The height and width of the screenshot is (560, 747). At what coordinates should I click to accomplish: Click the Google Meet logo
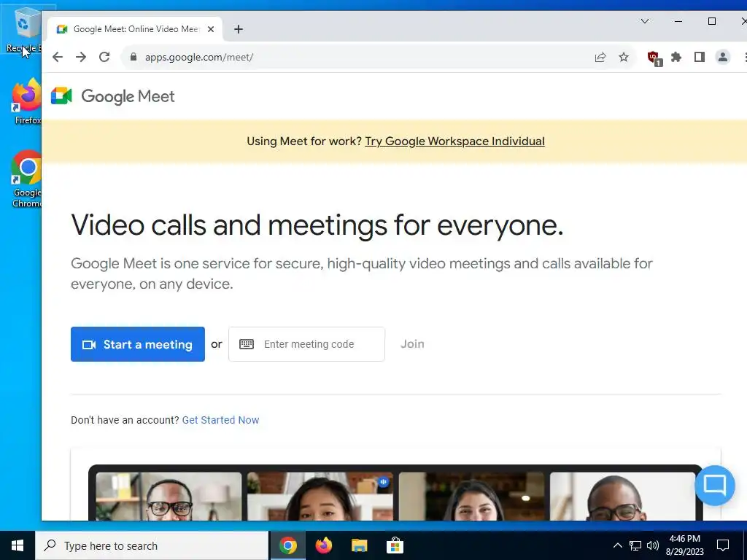click(x=113, y=96)
